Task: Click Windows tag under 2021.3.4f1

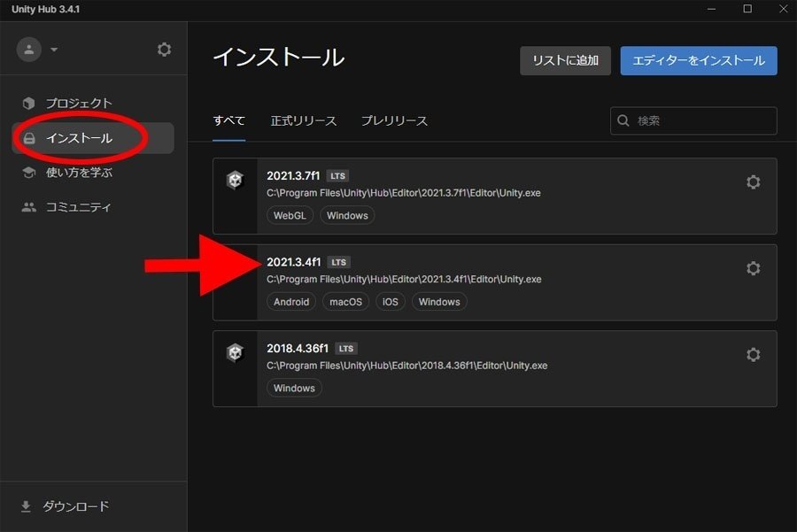Action: click(x=439, y=302)
